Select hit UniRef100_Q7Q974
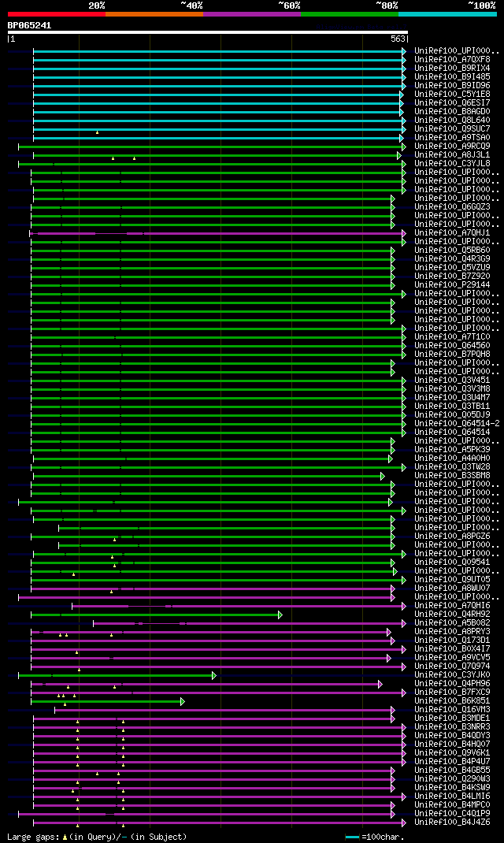 [452, 666]
